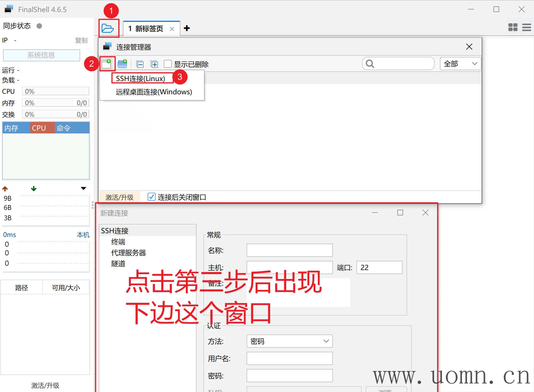Click the collapse all icon
The image size is (534, 392).
point(140,64)
